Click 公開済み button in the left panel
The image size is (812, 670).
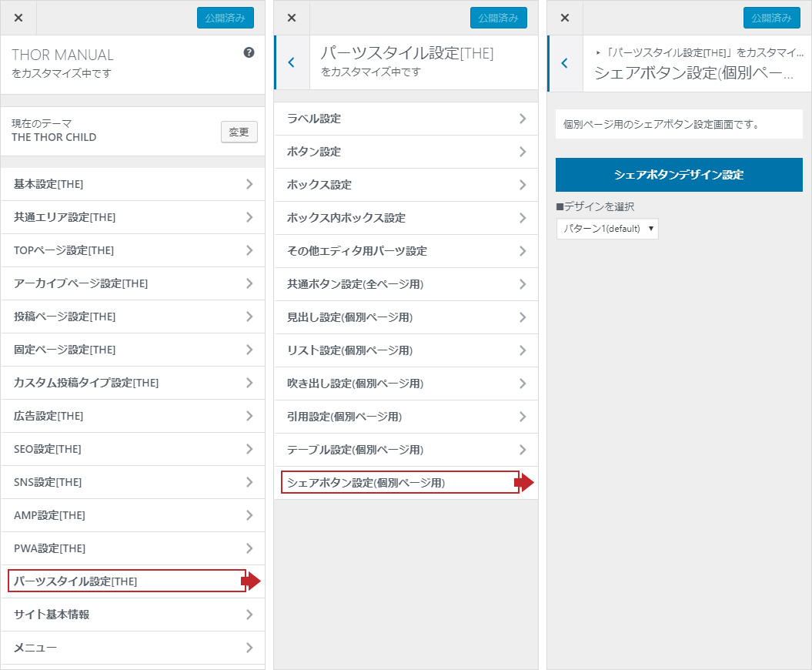225,18
